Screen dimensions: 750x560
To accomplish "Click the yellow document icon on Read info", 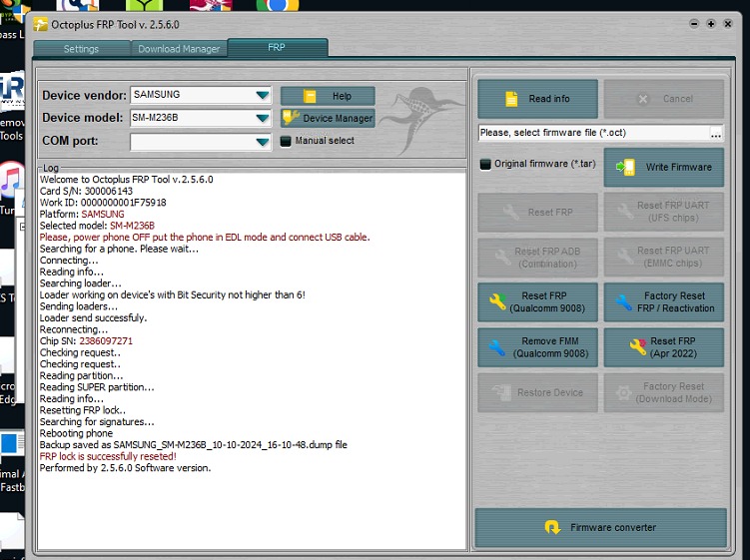I will [511, 99].
